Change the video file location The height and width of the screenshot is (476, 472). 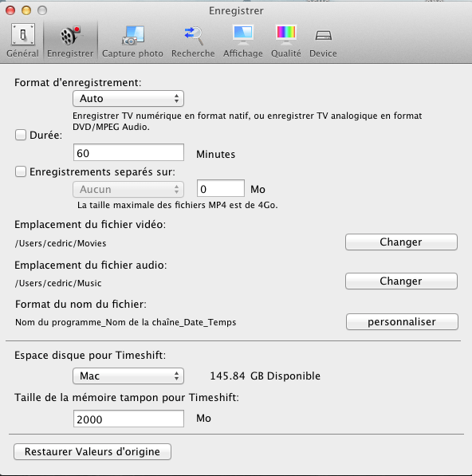[401, 242]
